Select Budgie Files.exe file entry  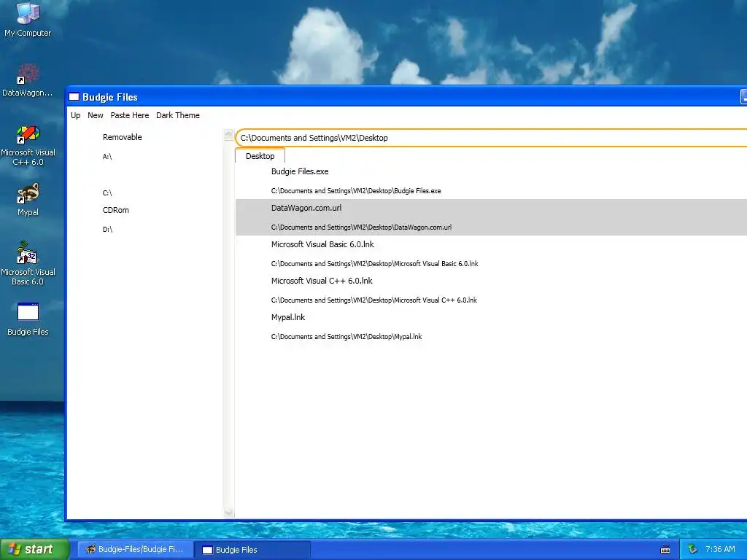pos(300,171)
